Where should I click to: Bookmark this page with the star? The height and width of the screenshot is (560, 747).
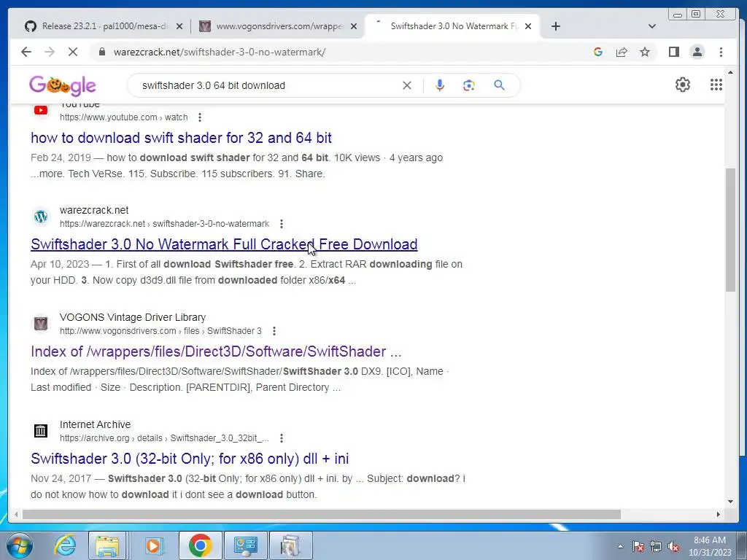tap(645, 52)
